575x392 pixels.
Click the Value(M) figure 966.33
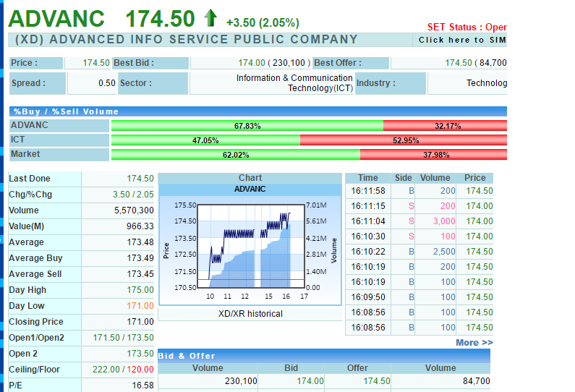[140, 226]
